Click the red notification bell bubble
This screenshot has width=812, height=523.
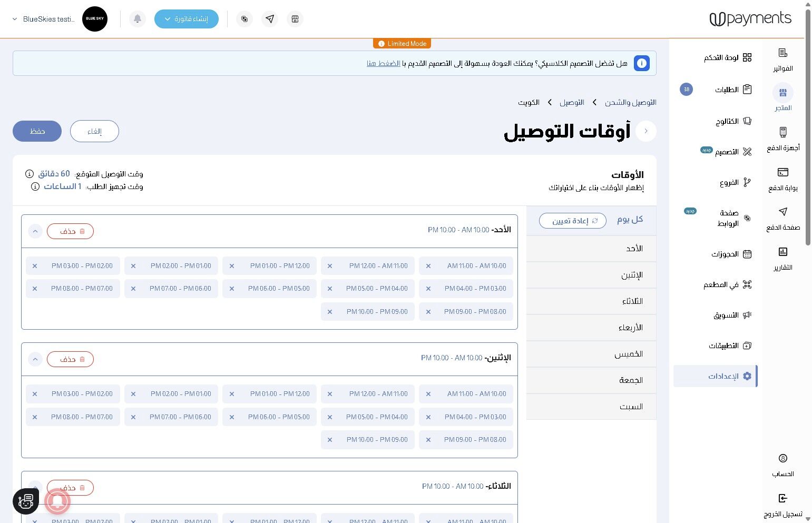tap(58, 501)
